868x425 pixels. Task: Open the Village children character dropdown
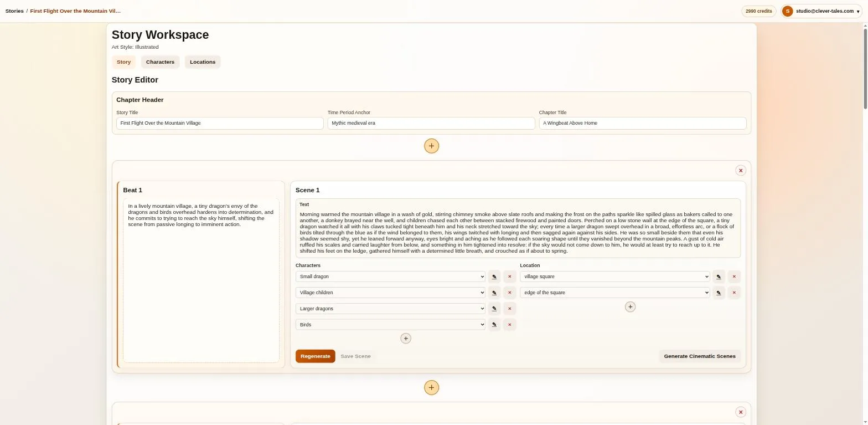coord(390,293)
